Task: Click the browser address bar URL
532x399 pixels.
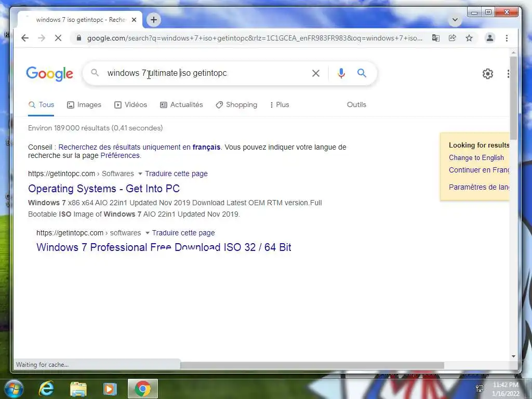Action: point(255,38)
